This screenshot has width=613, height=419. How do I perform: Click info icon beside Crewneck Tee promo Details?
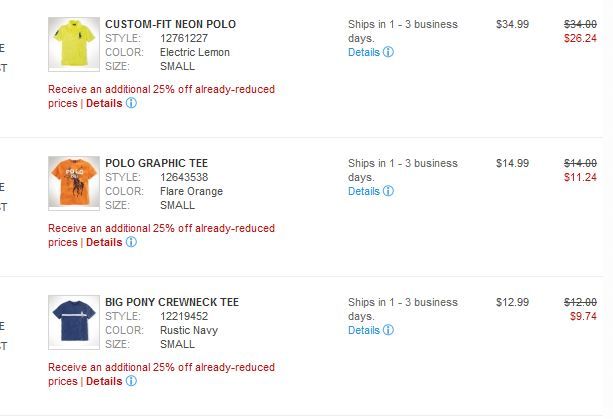coord(131,381)
